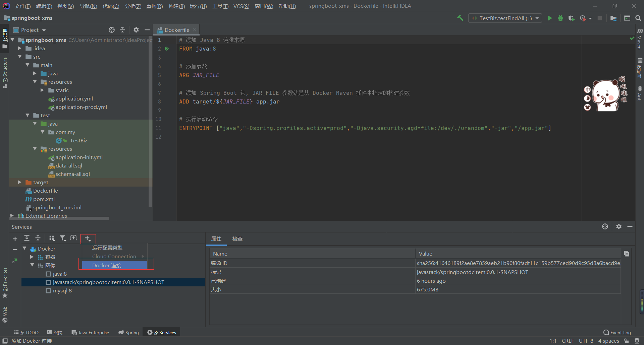Screen dimensions: 644x345
Task: Click the sha256 镜像 ID value cell
Action: 518,263
